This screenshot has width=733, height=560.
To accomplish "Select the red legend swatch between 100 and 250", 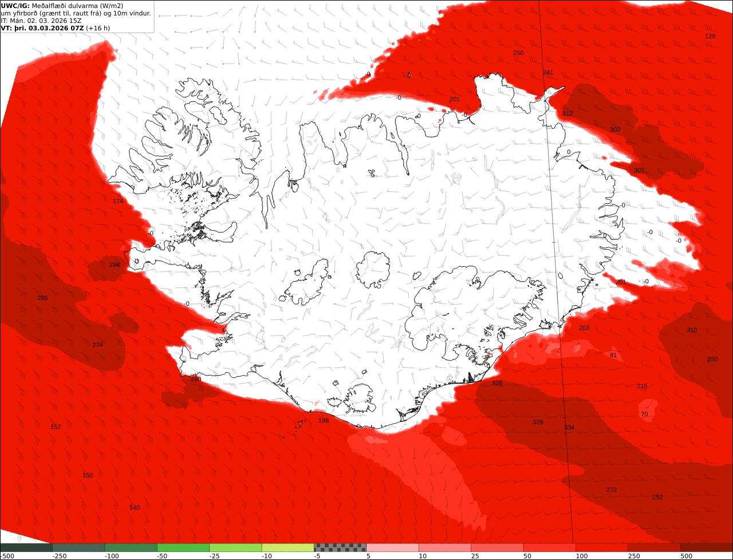I will click(602, 547).
